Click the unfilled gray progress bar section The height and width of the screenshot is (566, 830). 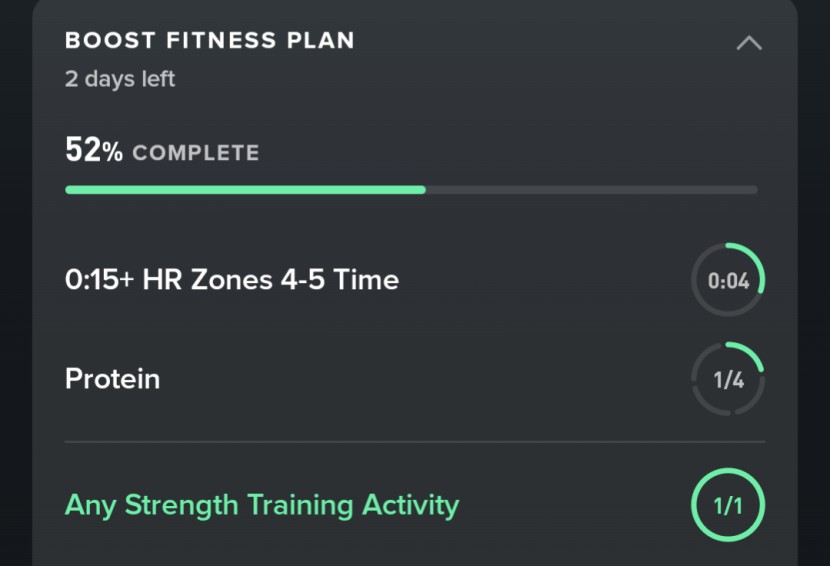coord(591,189)
